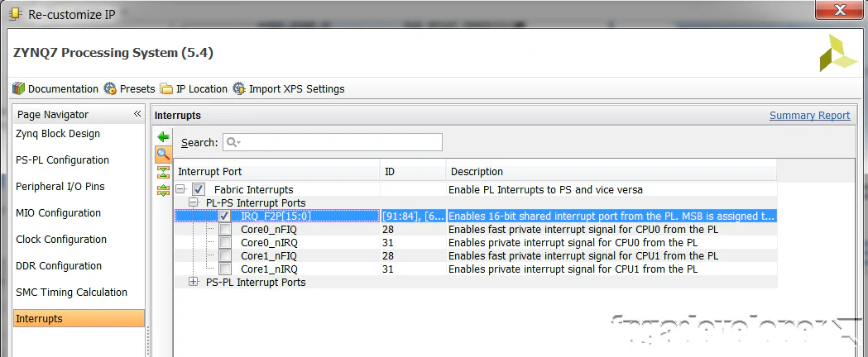Open PS-PL Configuration page
This screenshot has height=357, width=868.
pyautogui.click(x=63, y=160)
